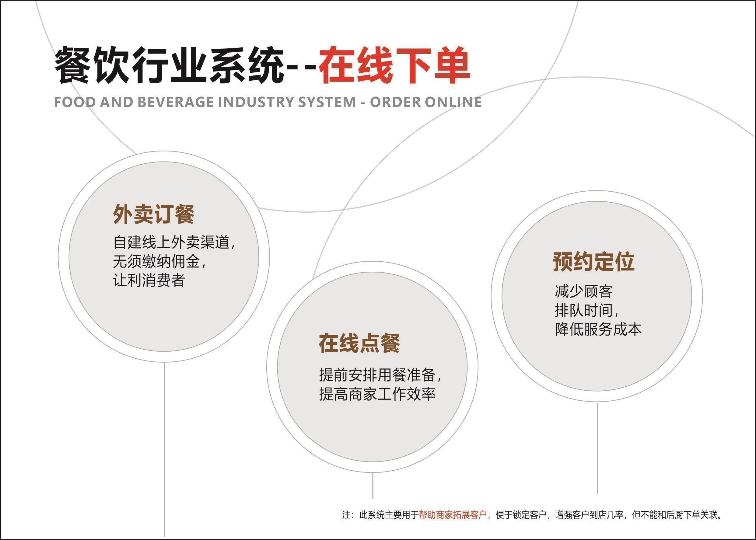Click the text 排队时间

click(584, 311)
